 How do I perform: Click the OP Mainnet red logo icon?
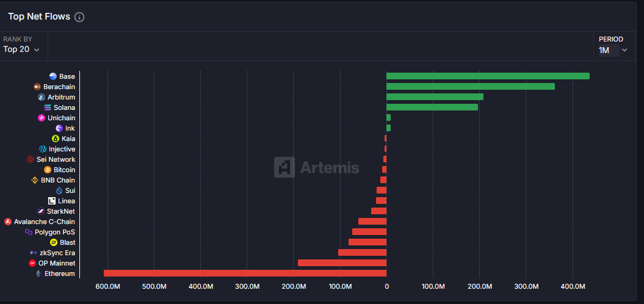(32, 263)
